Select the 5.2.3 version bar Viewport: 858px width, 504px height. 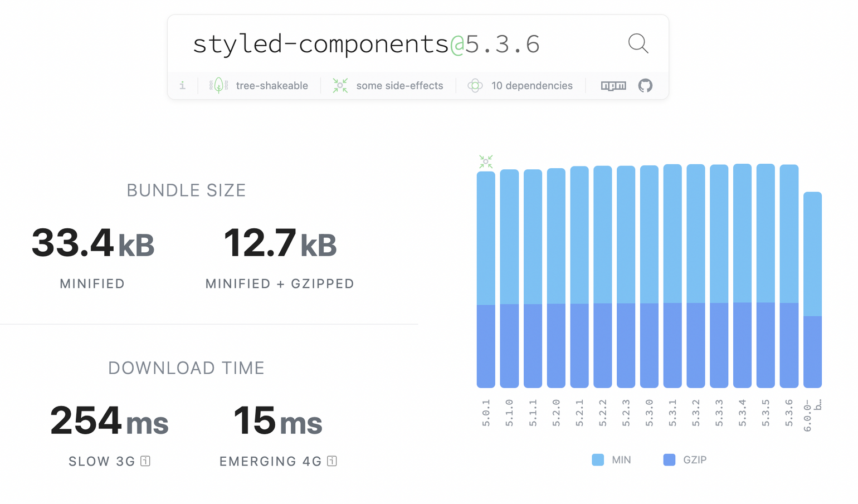(x=626, y=277)
